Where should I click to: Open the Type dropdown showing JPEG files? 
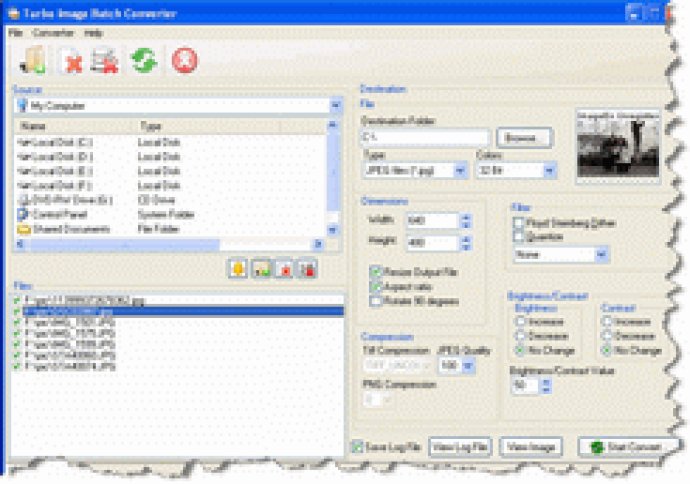coord(460,170)
